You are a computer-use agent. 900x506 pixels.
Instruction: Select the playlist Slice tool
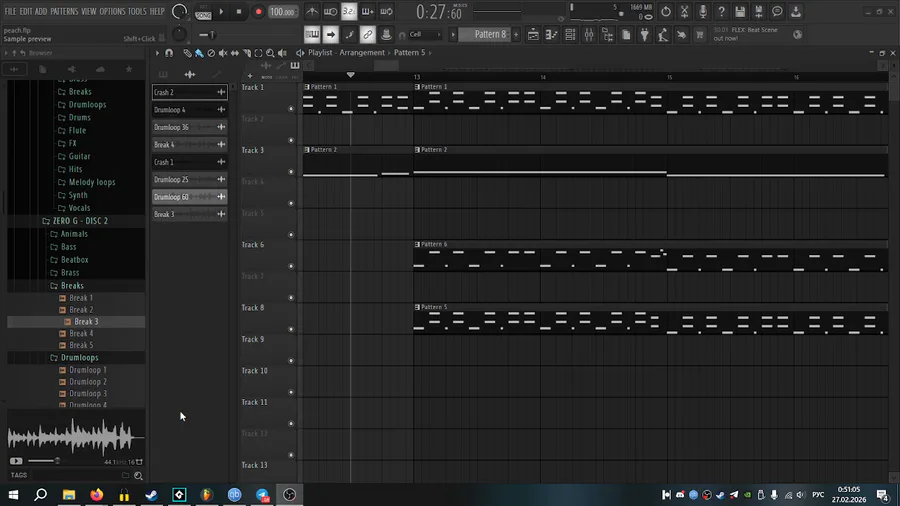247,53
